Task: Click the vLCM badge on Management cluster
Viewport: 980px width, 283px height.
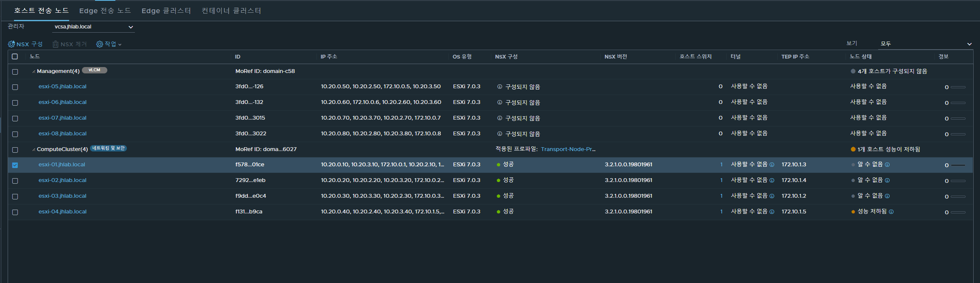Action: tap(95, 70)
